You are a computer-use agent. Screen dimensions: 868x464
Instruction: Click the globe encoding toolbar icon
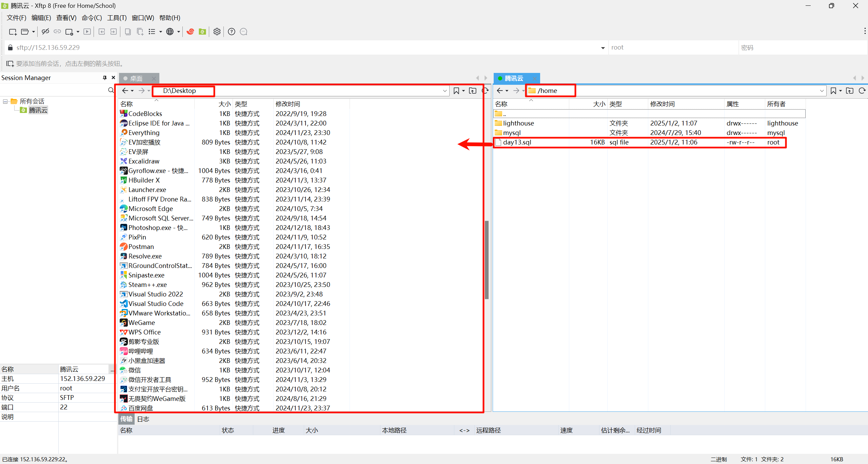[170, 32]
